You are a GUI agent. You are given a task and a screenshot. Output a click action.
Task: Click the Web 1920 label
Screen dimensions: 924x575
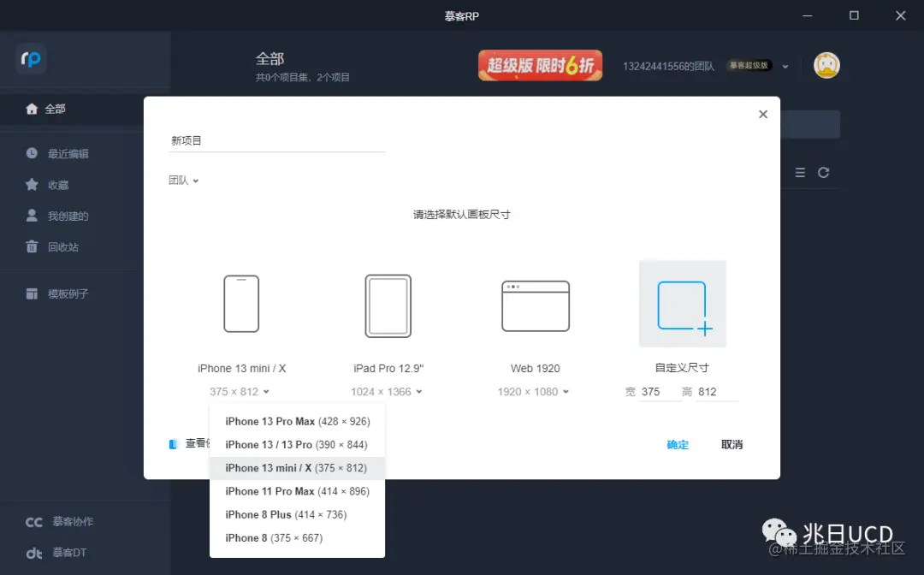coord(535,369)
